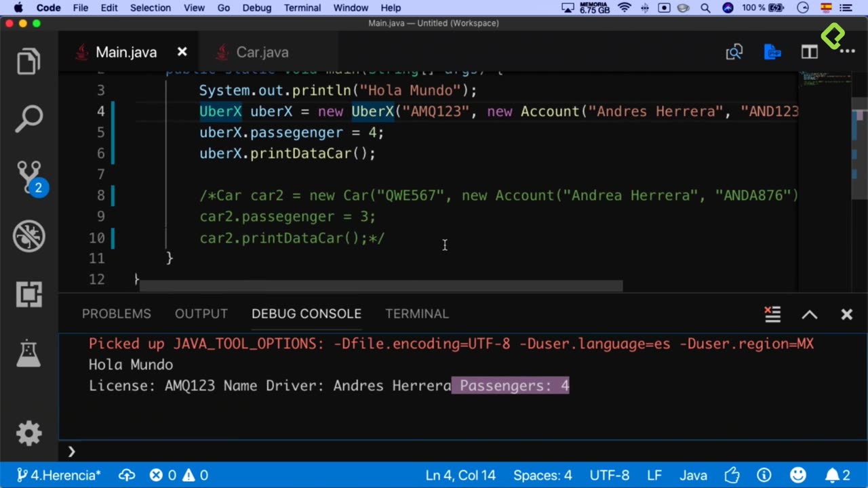Screen dimensions: 868x488
Task: Click Ln 4, Col 14 in status bar
Action: pos(460,475)
